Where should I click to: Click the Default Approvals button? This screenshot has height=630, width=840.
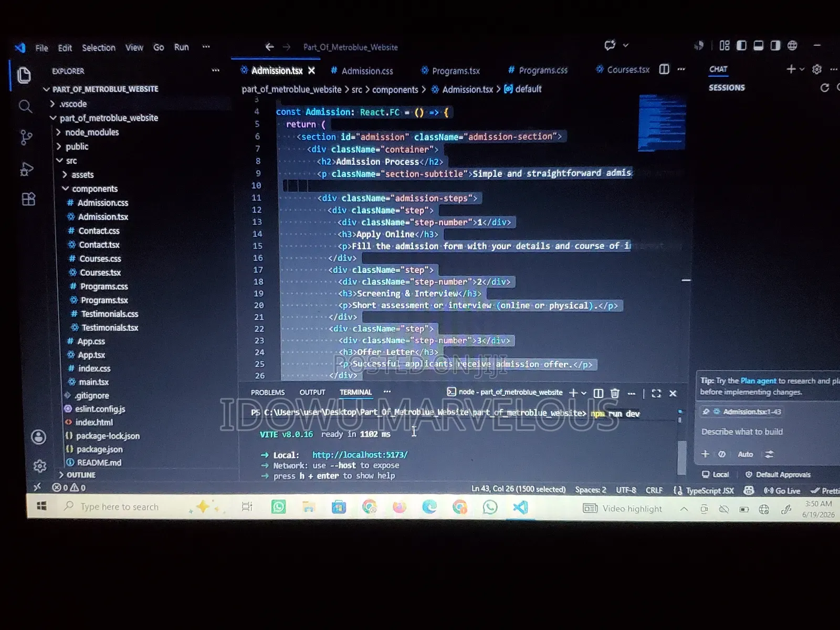point(778,475)
